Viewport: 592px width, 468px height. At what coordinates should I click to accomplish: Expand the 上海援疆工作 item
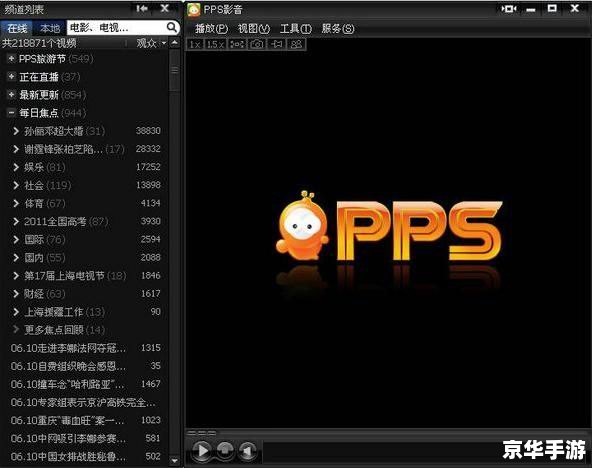point(16,312)
